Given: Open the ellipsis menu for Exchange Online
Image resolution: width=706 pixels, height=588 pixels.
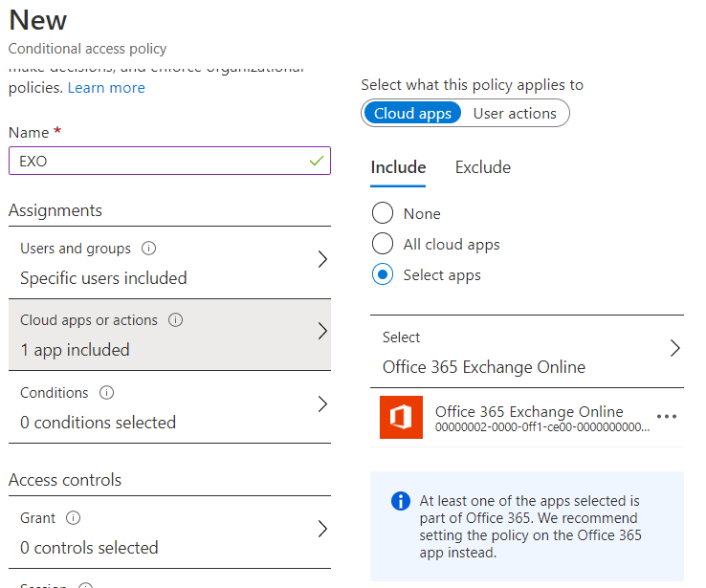Looking at the screenshot, I should tap(667, 417).
